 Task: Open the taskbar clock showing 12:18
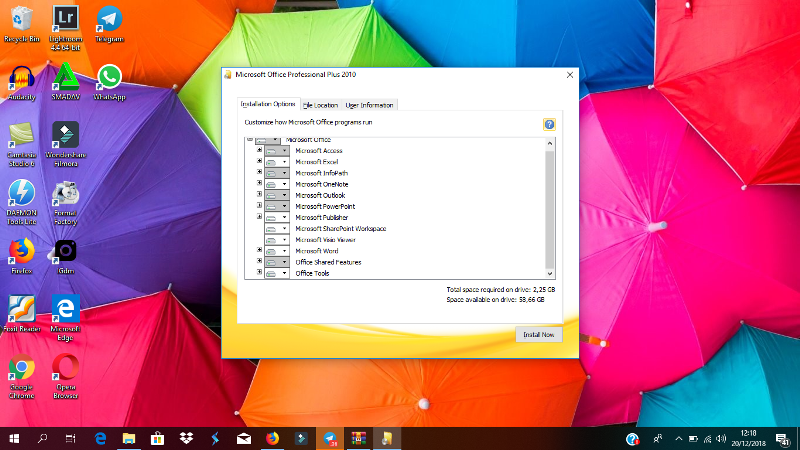[x=749, y=438]
